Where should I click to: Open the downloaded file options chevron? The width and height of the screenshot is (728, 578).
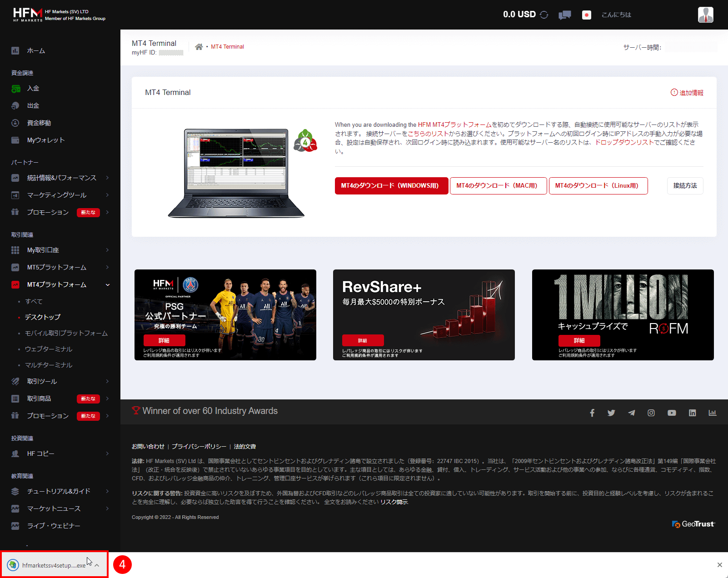click(96, 565)
